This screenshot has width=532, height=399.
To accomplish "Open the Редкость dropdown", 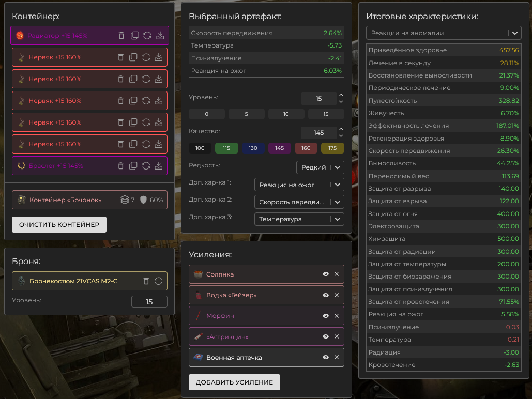I will [x=320, y=167].
